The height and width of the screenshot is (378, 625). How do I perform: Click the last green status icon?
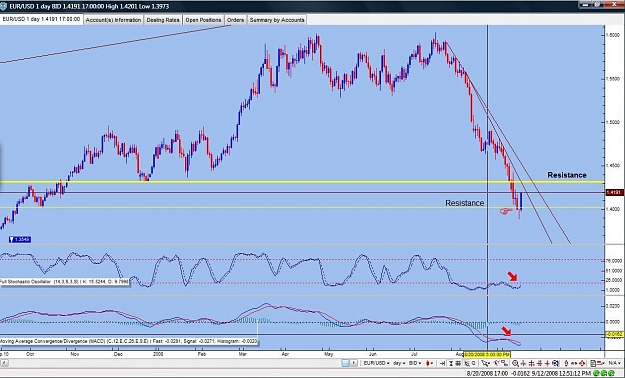(611, 373)
